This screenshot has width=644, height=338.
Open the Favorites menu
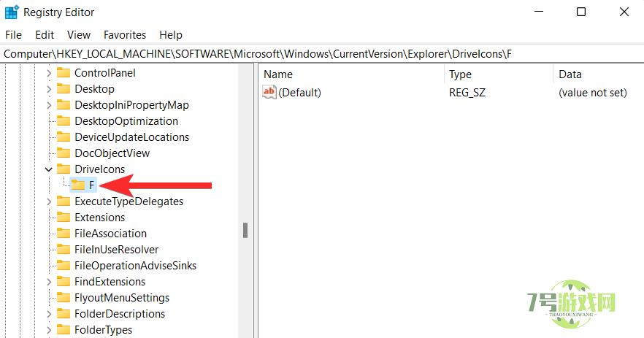pos(125,35)
